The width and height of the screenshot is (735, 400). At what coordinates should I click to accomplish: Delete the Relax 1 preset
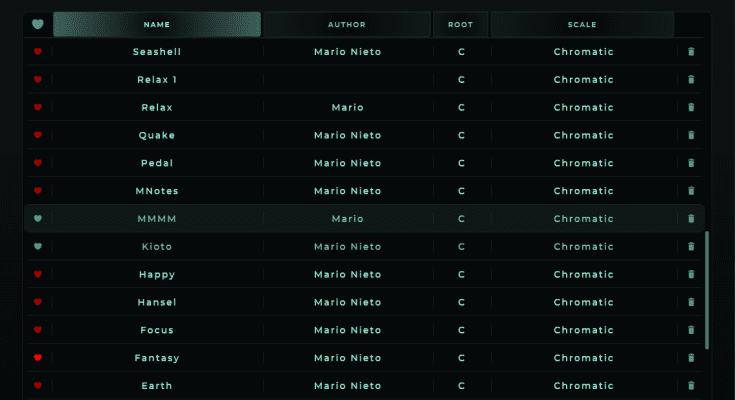point(691,79)
